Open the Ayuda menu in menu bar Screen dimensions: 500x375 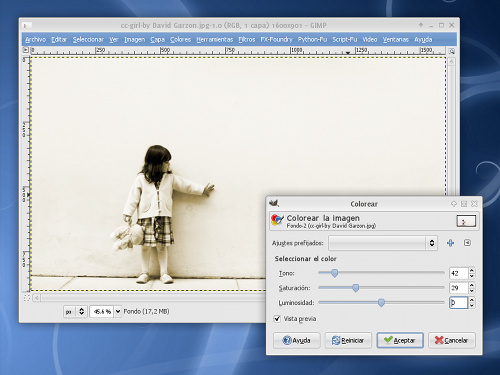(x=423, y=39)
